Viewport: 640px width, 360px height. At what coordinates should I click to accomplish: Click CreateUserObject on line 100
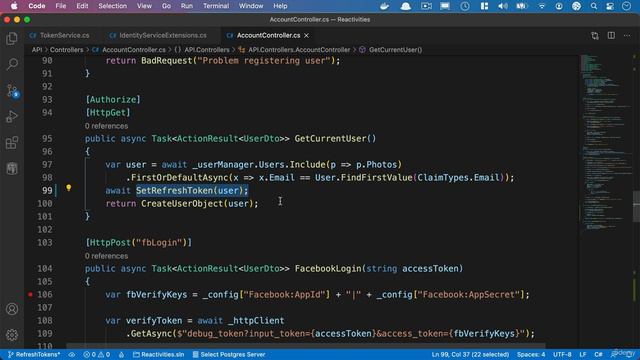point(182,204)
